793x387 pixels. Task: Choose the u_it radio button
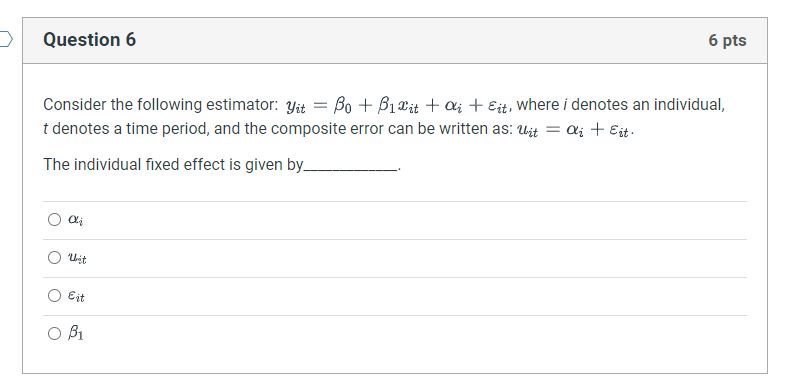54,257
